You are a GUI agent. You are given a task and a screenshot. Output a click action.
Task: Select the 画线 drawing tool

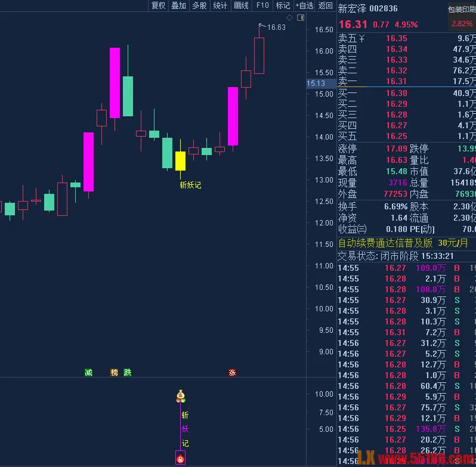[x=241, y=6]
